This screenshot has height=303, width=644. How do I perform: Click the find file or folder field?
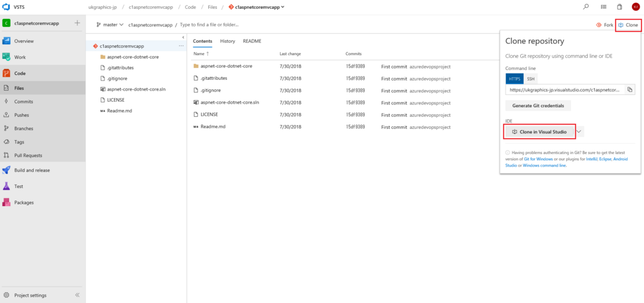tap(209, 25)
